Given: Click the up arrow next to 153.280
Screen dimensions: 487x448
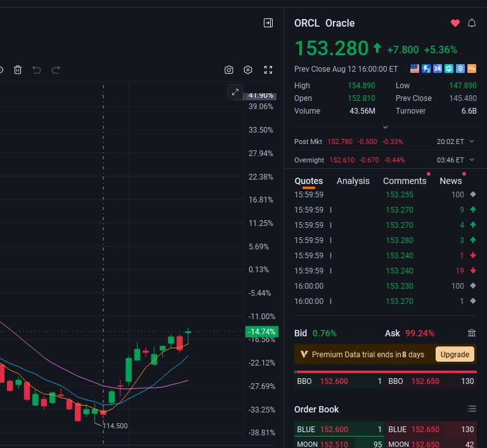Looking at the screenshot, I should click(x=377, y=48).
